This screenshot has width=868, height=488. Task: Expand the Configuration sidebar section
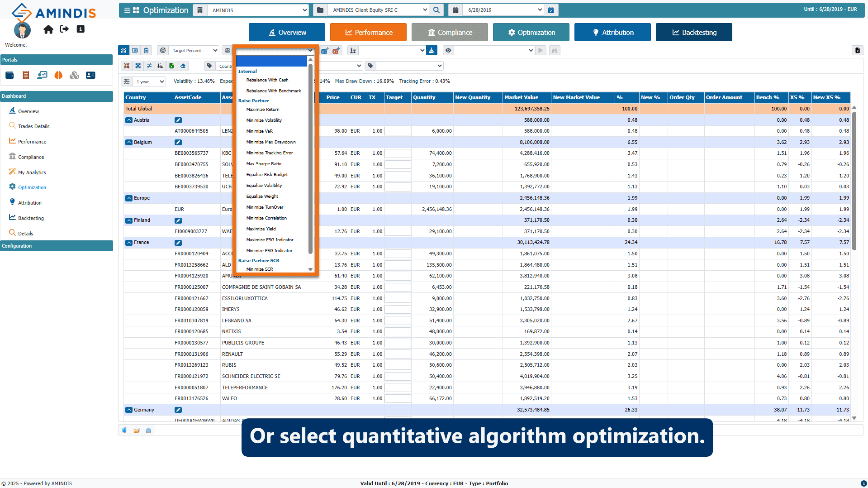coord(57,246)
